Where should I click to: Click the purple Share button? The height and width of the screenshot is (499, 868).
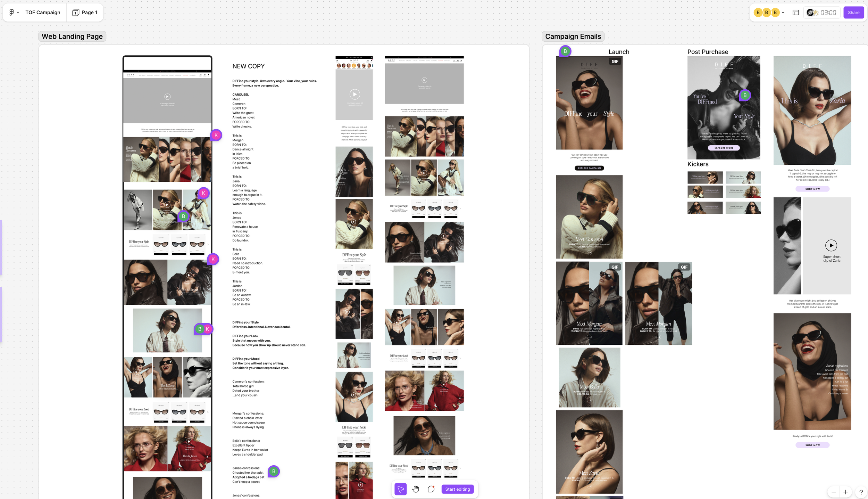[x=853, y=13]
